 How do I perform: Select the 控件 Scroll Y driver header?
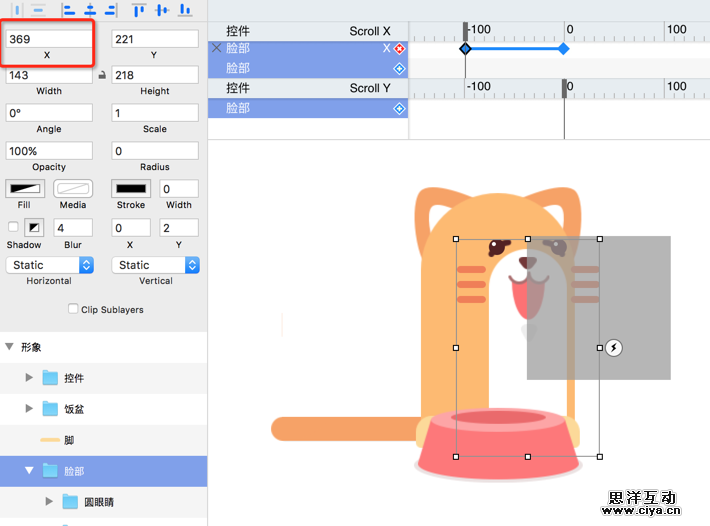308,88
